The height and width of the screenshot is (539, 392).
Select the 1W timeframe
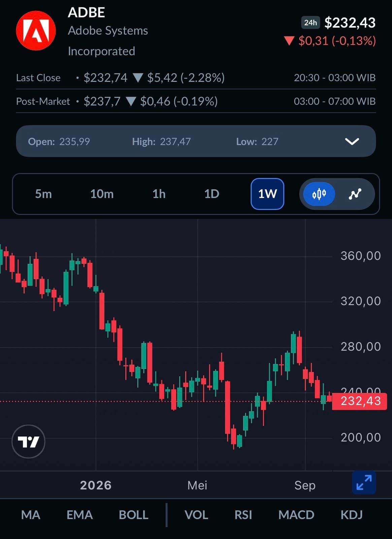click(267, 194)
